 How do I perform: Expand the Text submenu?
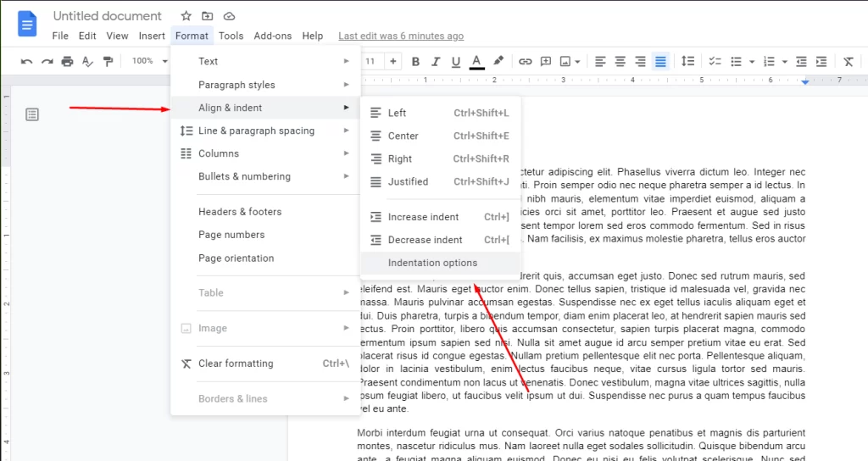[265, 61]
